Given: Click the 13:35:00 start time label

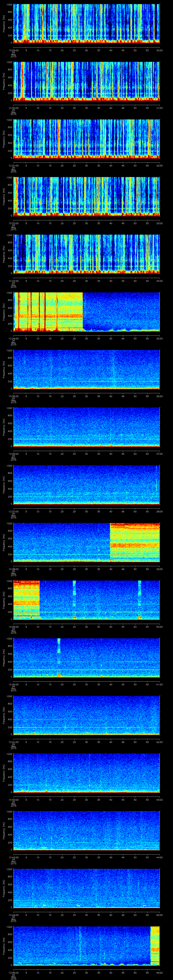Looking at the screenshot, I should (x=13, y=396).
